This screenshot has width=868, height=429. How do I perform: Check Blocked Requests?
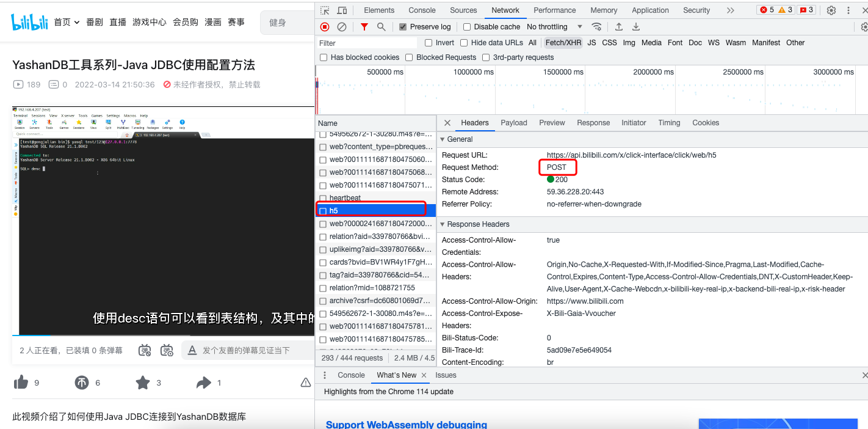tap(409, 57)
